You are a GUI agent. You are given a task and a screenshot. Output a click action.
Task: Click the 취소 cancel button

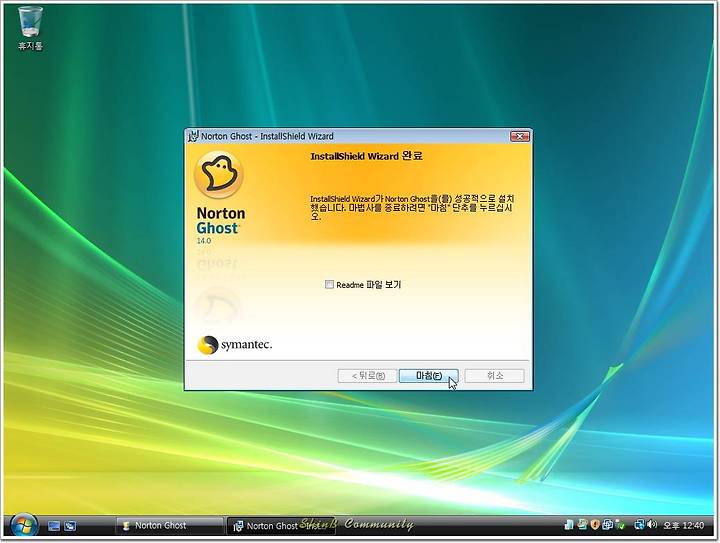(494, 376)
